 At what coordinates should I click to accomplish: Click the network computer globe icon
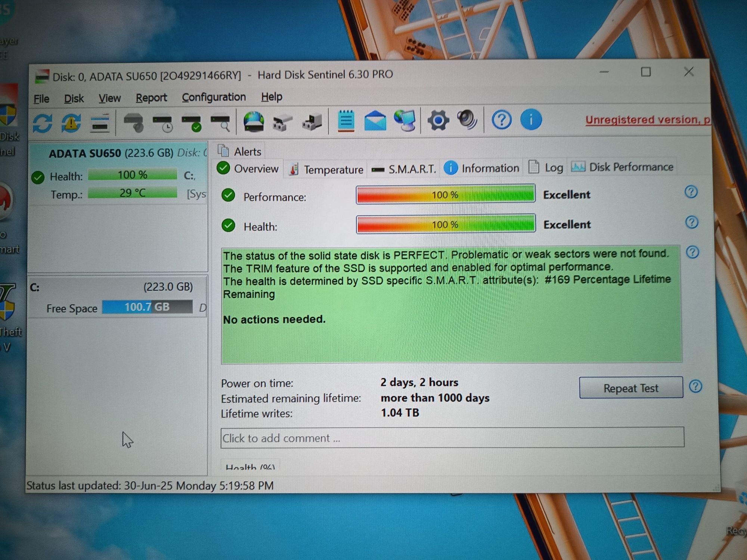pyautogui.click(x=405, y=120)
